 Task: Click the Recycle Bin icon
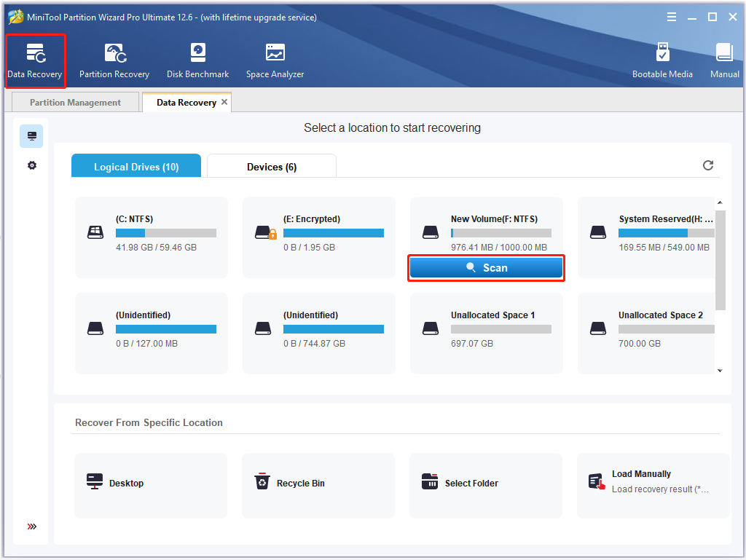click(x=262, y=481)
